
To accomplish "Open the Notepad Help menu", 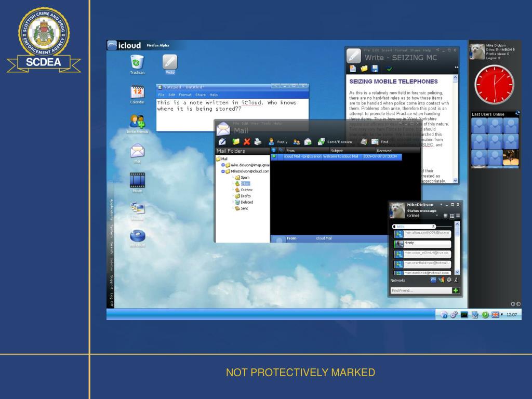I will coord(214,95).
